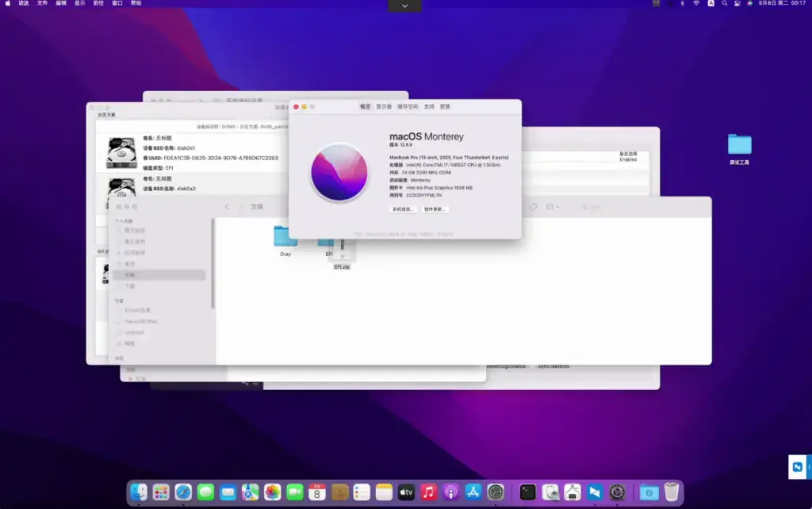This screenshot has height=509, width=812.
Task: Click the Wi-Fi status menu icon
Action: pos(696,3)
